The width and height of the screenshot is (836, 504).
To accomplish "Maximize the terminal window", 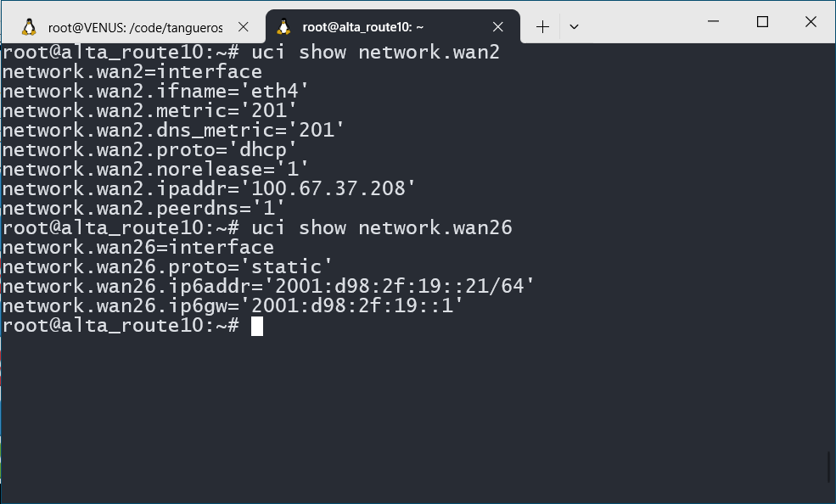I will 762,22.
